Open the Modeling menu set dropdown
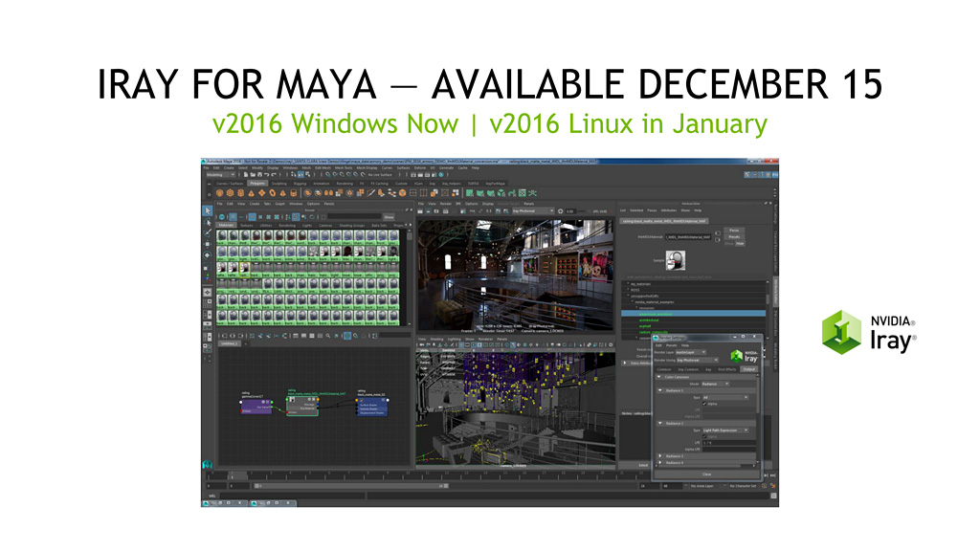The height and width of the screenshot is (551, 980). (x=221, y=175)
